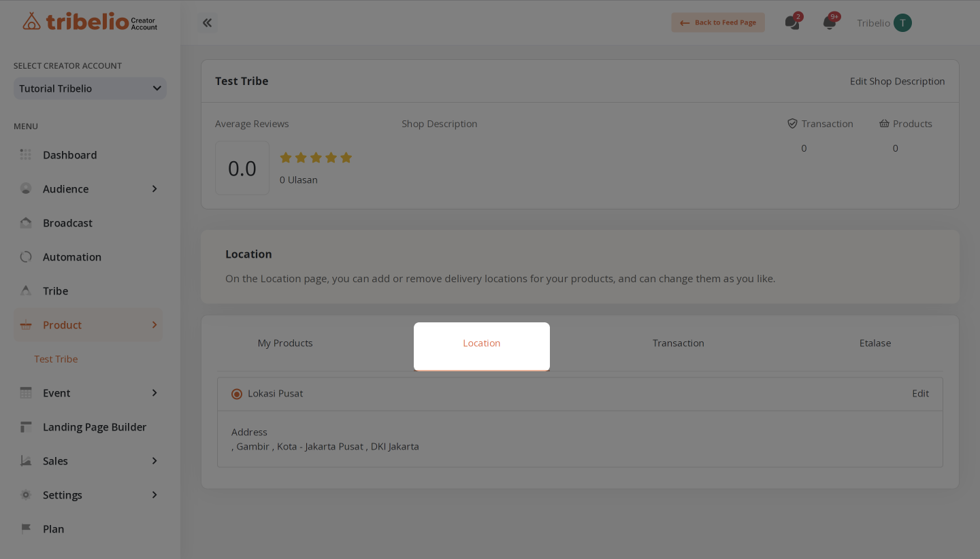Image resolution: width=980 pixels, height=559 pixels.
Task: Click Edit Shop Description link
Action: coord(897,81)
